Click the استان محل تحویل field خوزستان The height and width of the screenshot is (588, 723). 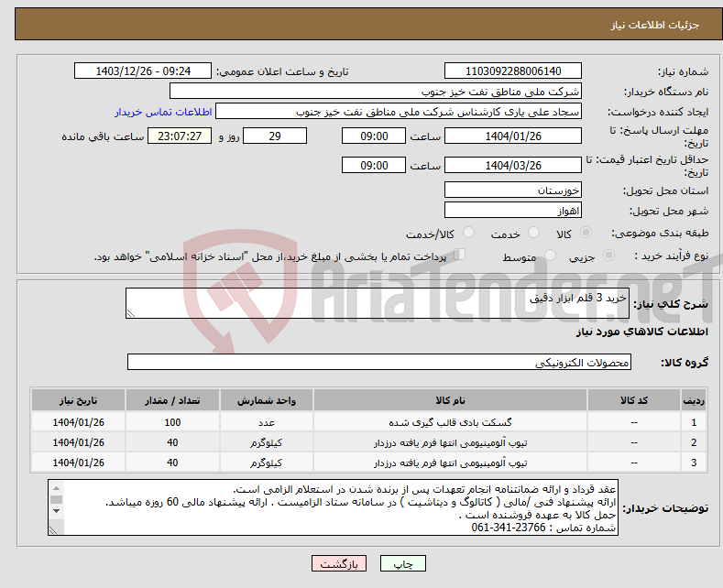coord(513,190)
